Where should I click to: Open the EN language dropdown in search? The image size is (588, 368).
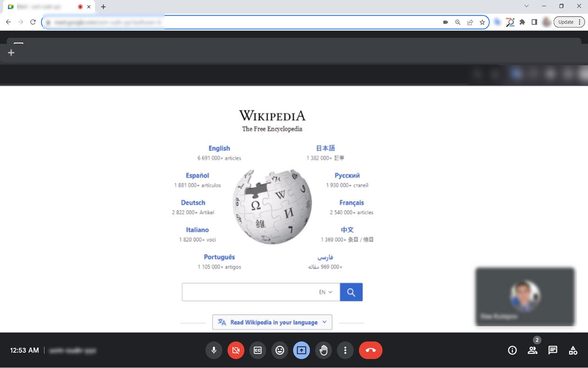click(326, 292)
